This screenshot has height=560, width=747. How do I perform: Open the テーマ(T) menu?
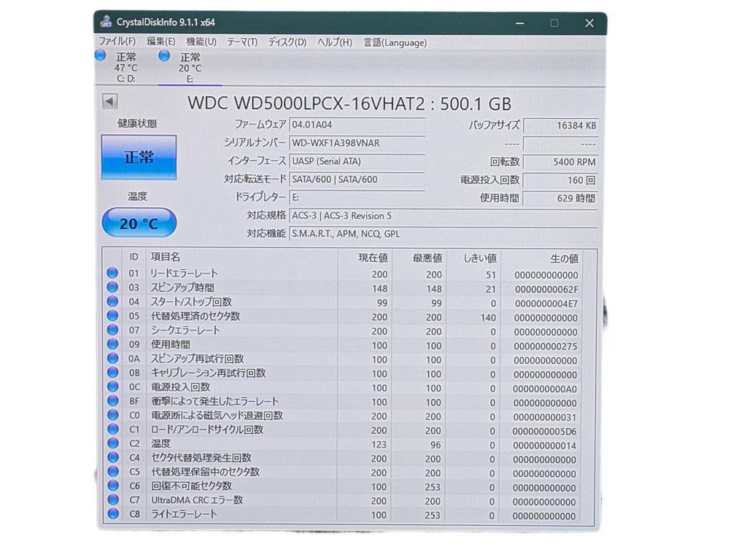242,42
